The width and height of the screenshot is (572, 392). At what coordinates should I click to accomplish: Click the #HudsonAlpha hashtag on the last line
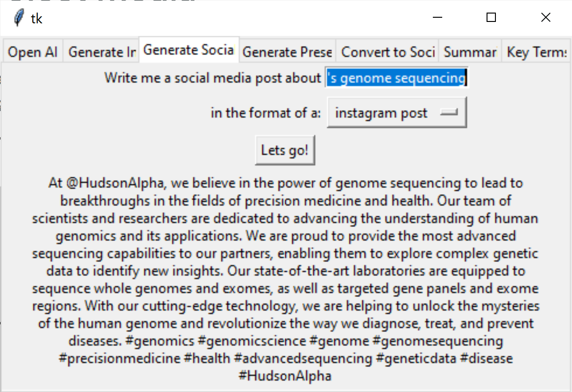pyautogui.click(x=285, y=376)
